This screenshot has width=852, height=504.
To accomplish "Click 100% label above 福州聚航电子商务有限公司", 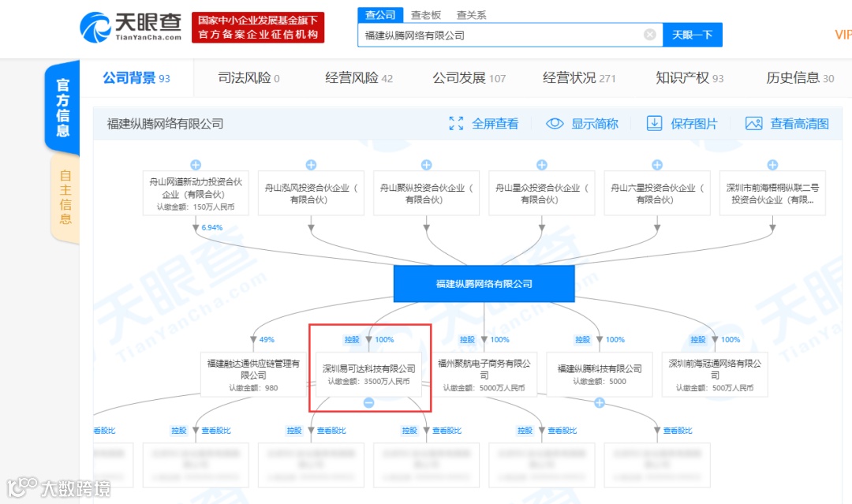I will tap(500, 339).
